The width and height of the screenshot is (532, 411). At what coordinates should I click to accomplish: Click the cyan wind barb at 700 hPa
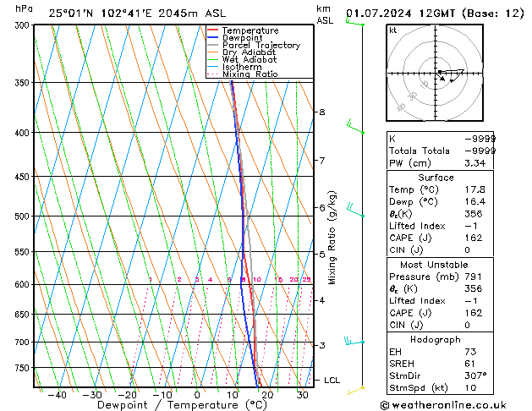(x=354, y=341)
